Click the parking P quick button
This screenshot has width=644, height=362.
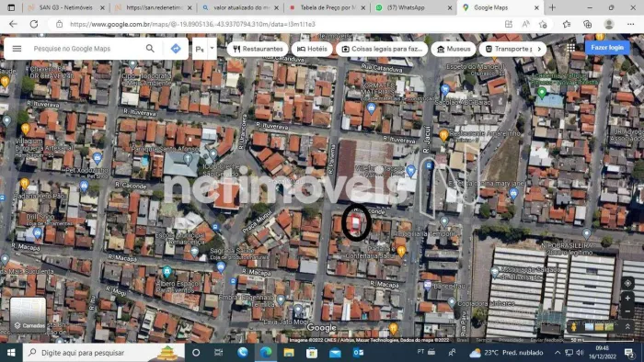point(200,49)
